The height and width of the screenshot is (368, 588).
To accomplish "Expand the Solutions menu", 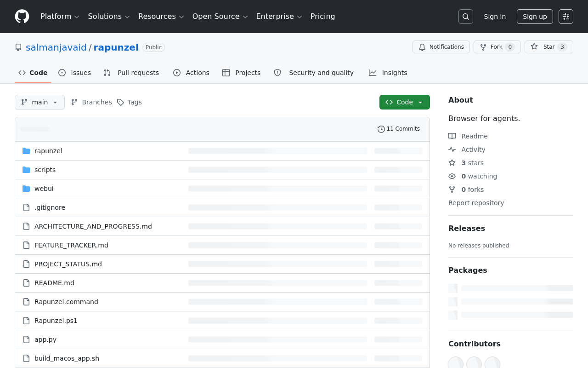I will pyautogui.click(x=109, y=17).
